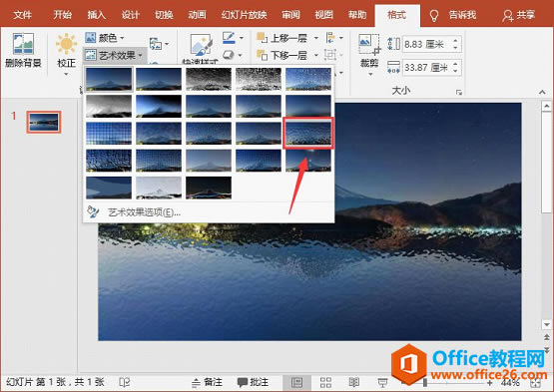This screenshot has height=392, width=554.
Task: Open the File (文件) tab
Action: tap(23, 15)
